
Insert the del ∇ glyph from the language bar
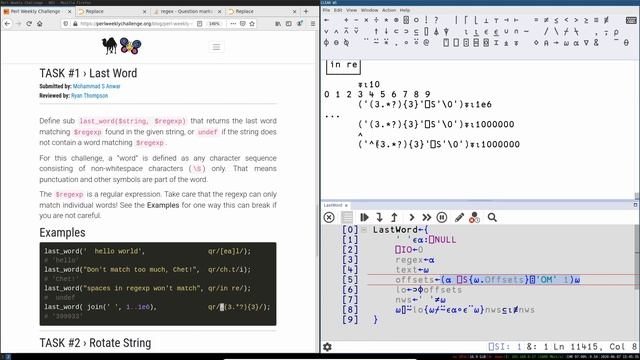coord(586,42)
